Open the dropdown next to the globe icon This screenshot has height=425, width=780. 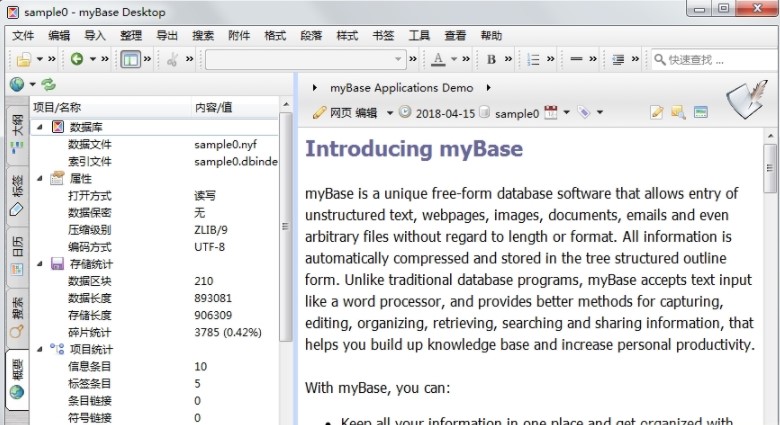click(32, 85)
